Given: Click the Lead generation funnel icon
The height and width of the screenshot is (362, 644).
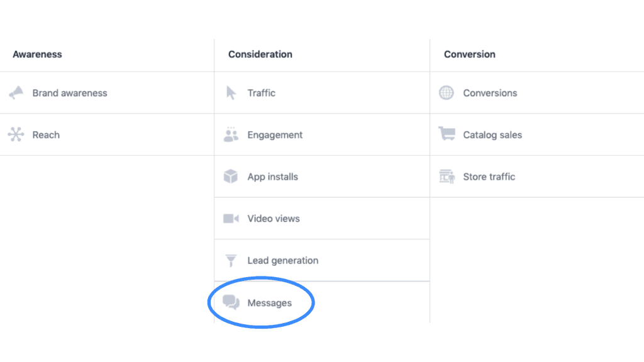Looking at the screenshot, I should click(x=231, y=261).
